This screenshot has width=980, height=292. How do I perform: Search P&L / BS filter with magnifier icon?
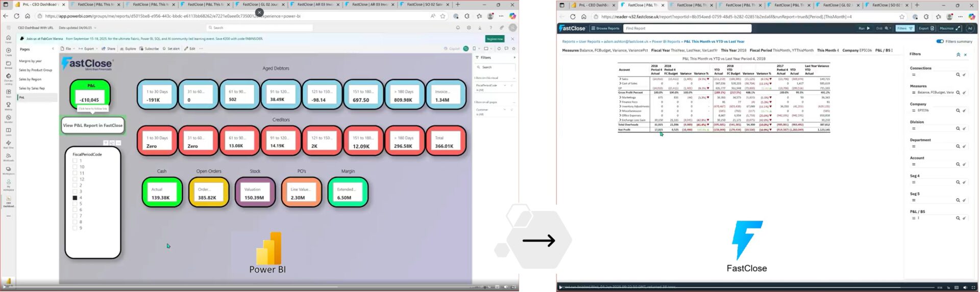pos(958,218)
